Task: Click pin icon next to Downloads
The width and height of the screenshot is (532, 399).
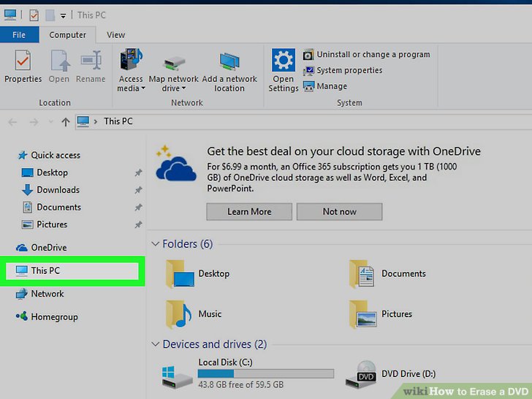Action: click(x=138, y=190)
